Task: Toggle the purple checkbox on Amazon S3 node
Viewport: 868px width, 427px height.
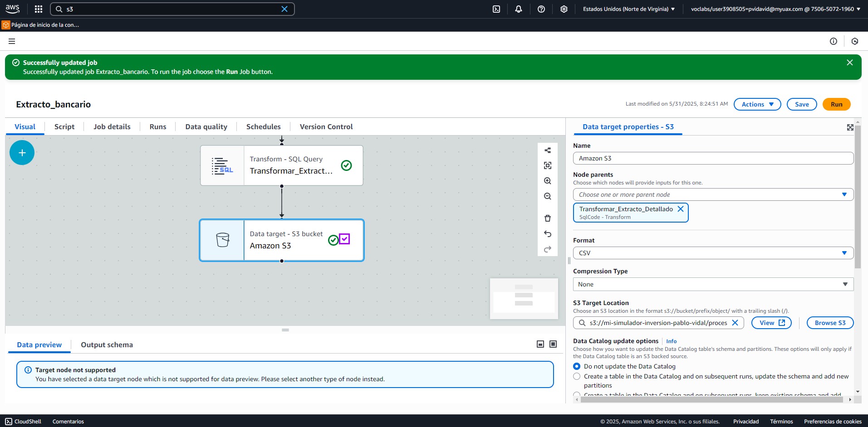Action: coord(344,238)
